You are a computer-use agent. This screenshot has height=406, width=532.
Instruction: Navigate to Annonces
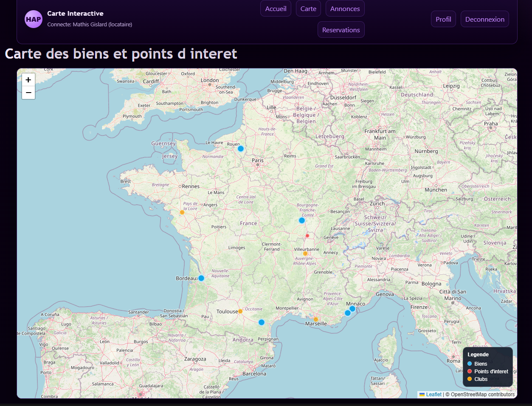[345, 8]
